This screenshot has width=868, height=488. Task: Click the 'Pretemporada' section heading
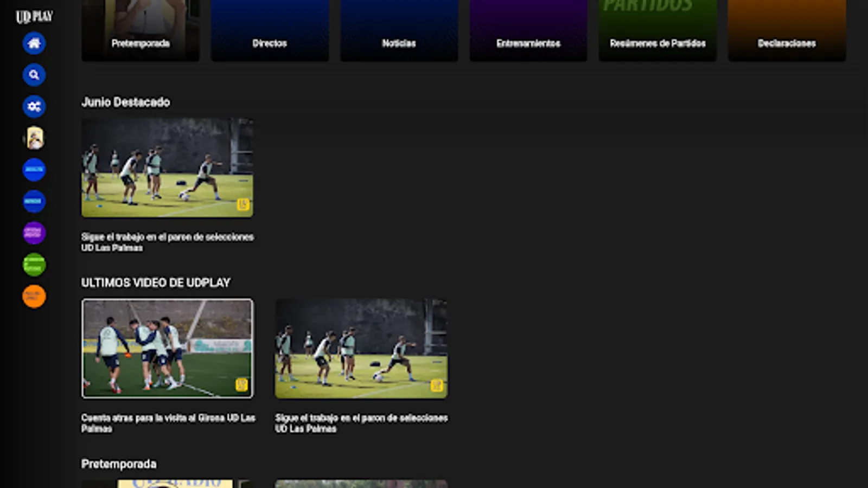pyautogui.click(x=119, y=464)
